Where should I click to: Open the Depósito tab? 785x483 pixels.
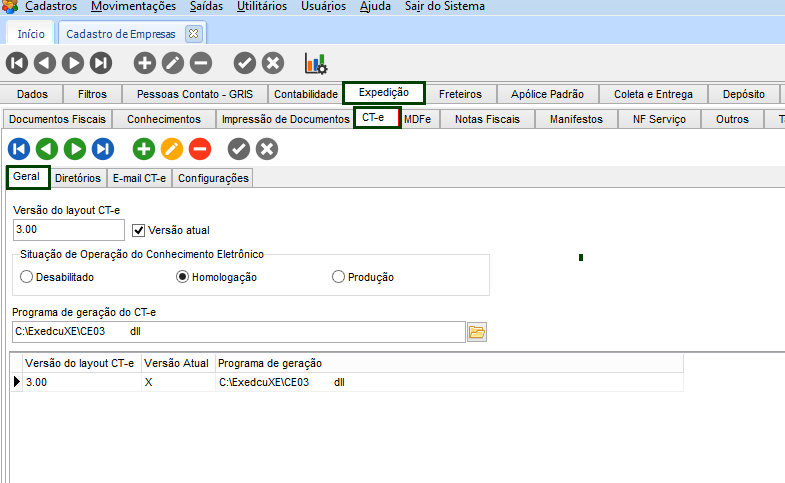pos(743,94)
